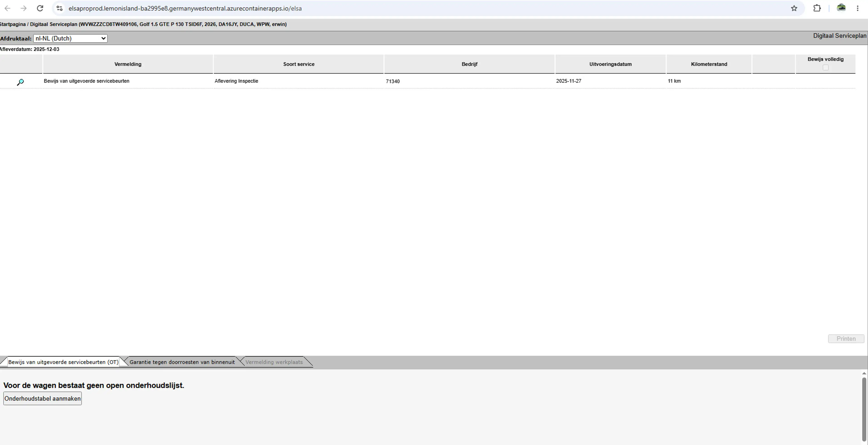The height and width of the screenshot is (445, 868).
Task: Click the Kilometerstand column header
Action: [x=709, y=64]
